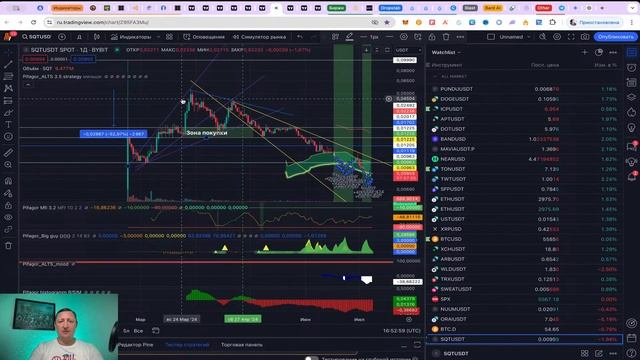
Task: Select SPX in the watchlist
Action: [x=524, y=299]
